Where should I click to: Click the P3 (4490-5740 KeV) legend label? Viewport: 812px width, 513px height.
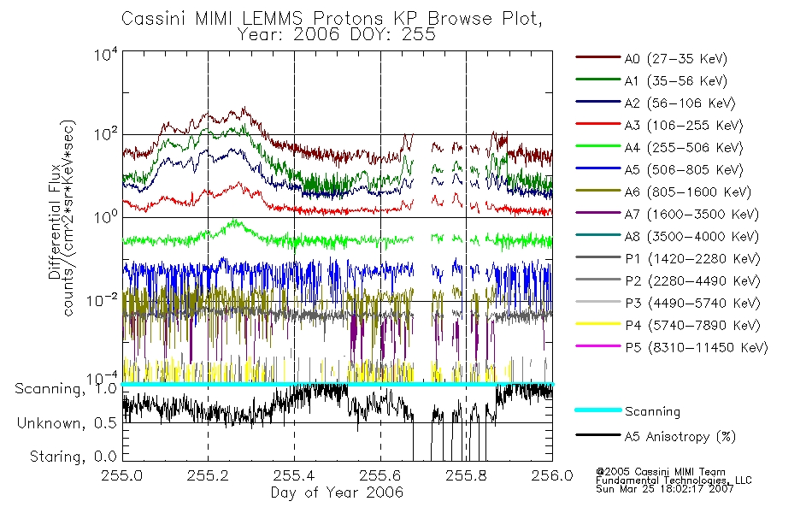[x=692, y=304]
